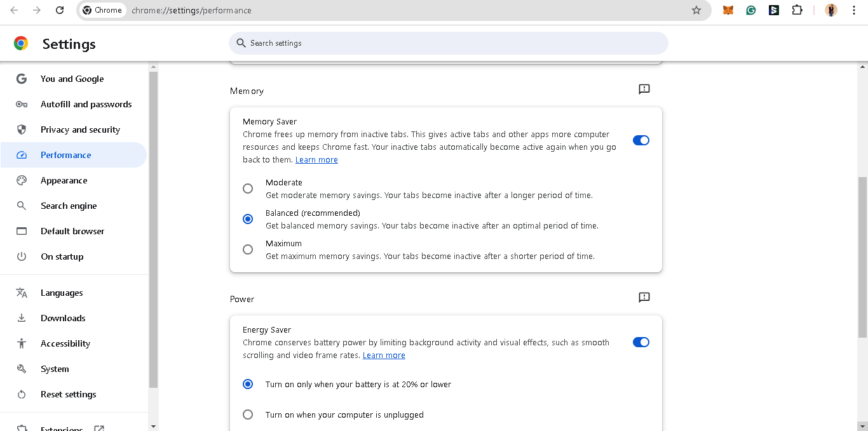The image size is (868, 431).
Task: Select the Moderate memory savings option
Action: coord(248,189)
